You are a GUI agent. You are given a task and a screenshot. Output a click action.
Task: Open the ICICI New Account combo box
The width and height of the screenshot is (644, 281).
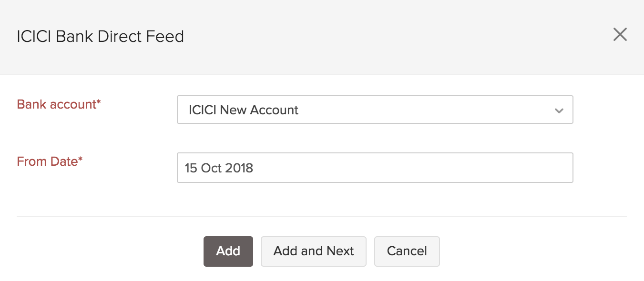point(374,110)
